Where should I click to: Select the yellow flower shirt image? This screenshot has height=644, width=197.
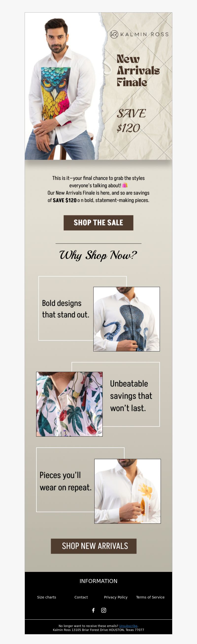tap(128, 491)
